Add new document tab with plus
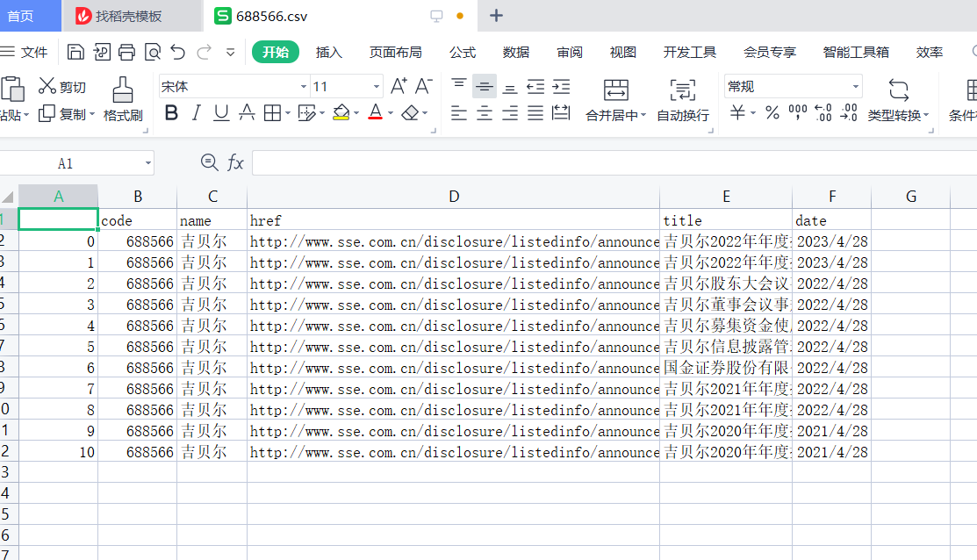The width and height of the screenshot is (977, 560). click(496, 16)
